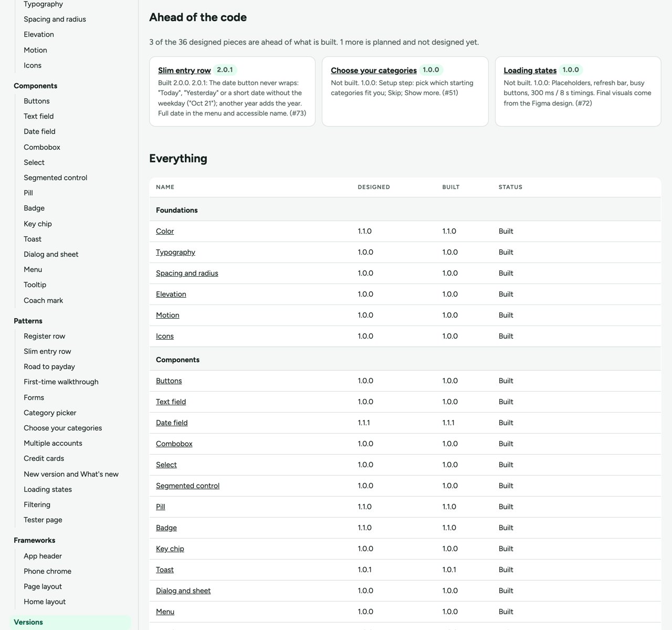Click the Color link in the table

click(165, 231)
